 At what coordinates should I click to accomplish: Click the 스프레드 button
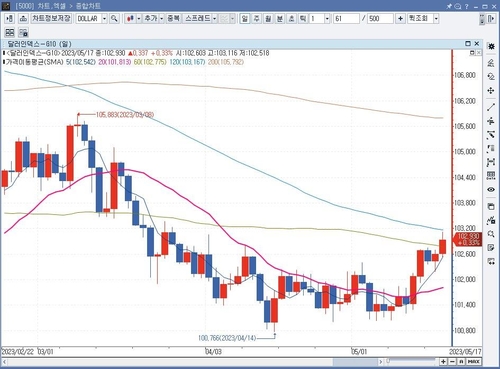198,18
